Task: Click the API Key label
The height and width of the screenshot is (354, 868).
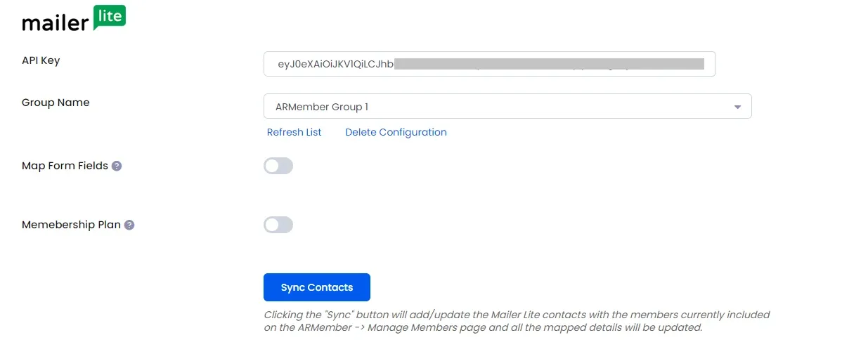Action: point(41,60)
